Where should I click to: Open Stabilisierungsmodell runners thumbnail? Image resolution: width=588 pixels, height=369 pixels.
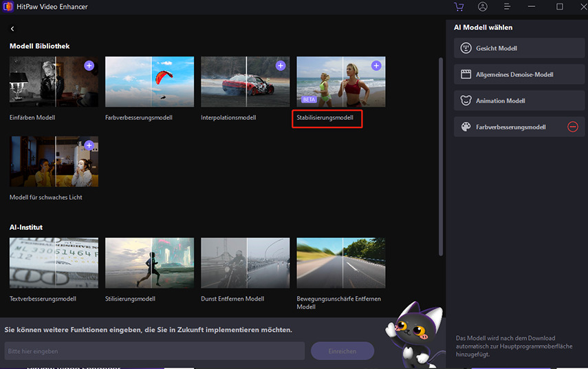pos(341,82)
